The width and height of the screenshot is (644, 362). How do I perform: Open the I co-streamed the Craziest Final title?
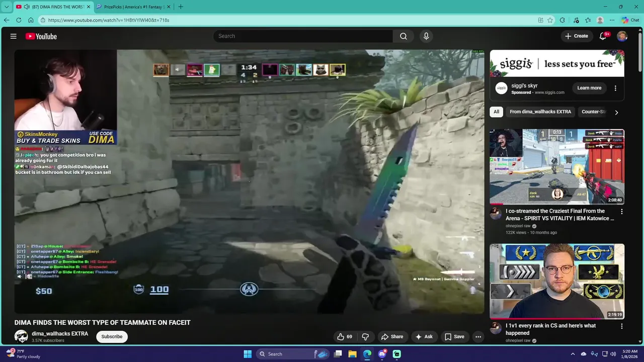click(x=560, y=215)
